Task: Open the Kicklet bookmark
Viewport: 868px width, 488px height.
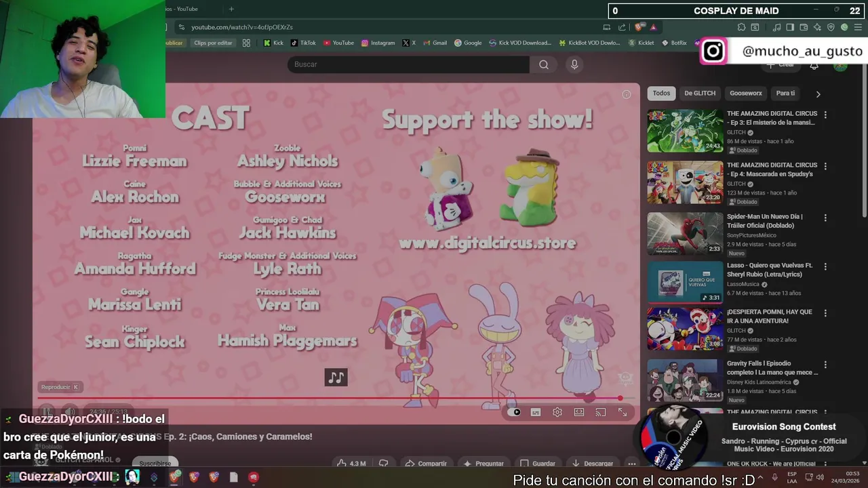Action: [x=642, y=43]
